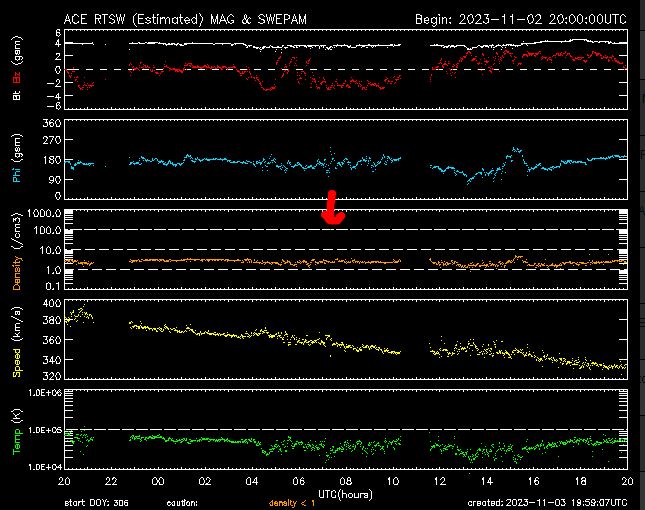
Task: Click the Phi (gsm) axis label
Action: [x=17, y=160]
